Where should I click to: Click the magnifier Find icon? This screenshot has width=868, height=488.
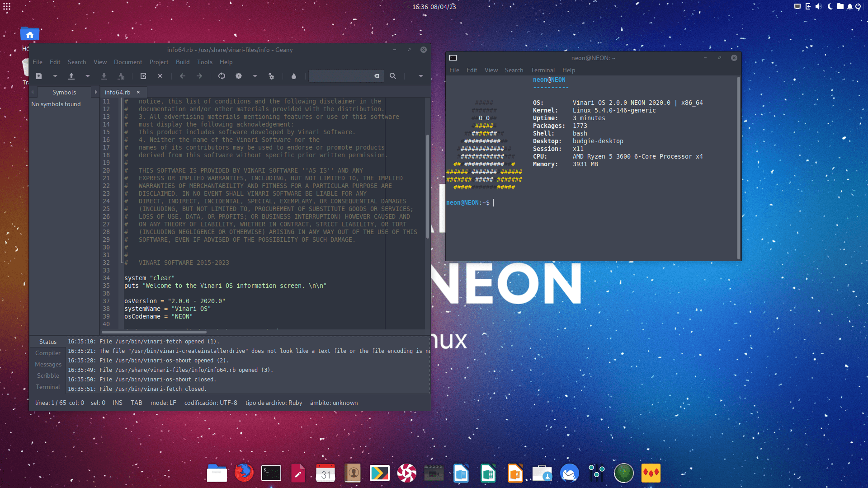[393, 76]
